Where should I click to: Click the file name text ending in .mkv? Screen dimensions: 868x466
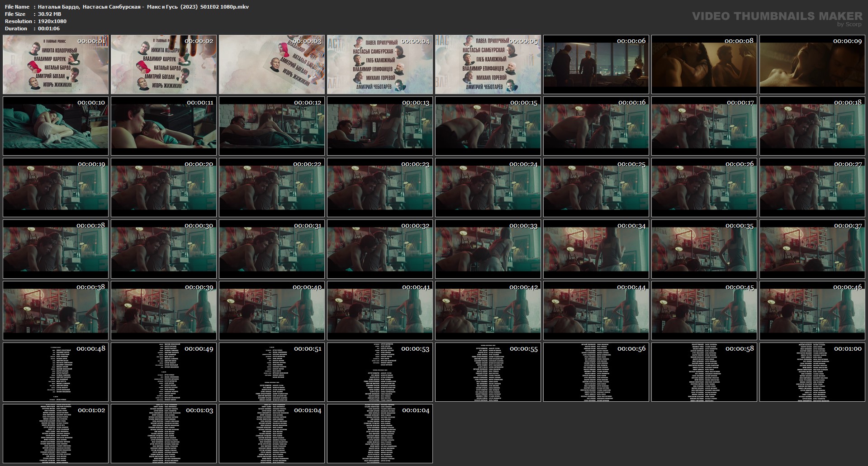coord(143,7)
